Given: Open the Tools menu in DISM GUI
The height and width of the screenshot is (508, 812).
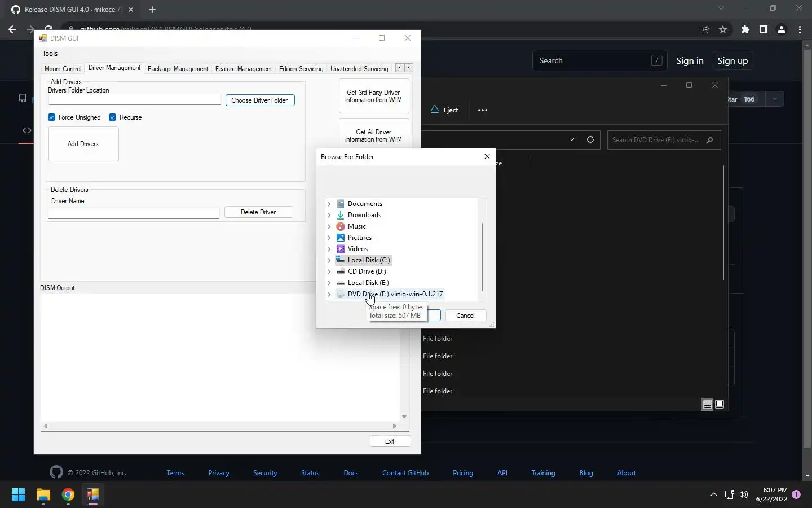Looking at the screenshot, I should 50,54.
